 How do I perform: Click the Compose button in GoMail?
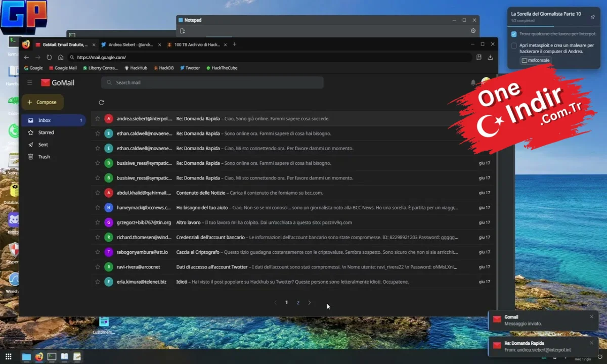click(42, 102)
